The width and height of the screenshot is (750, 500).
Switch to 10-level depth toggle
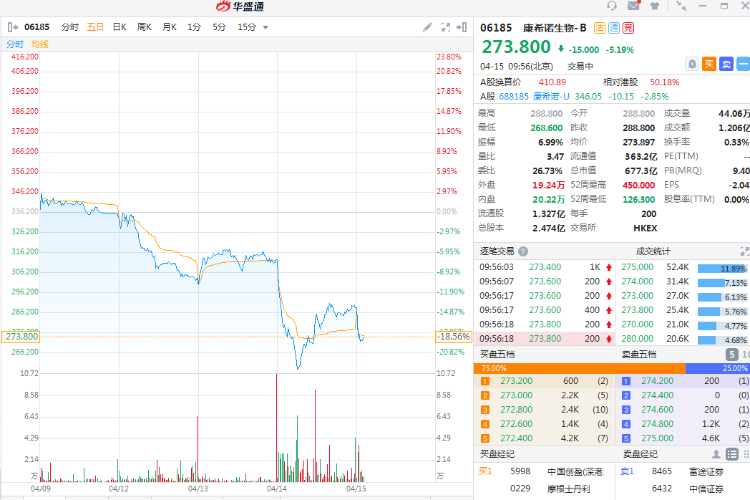(x=746, y=355)
